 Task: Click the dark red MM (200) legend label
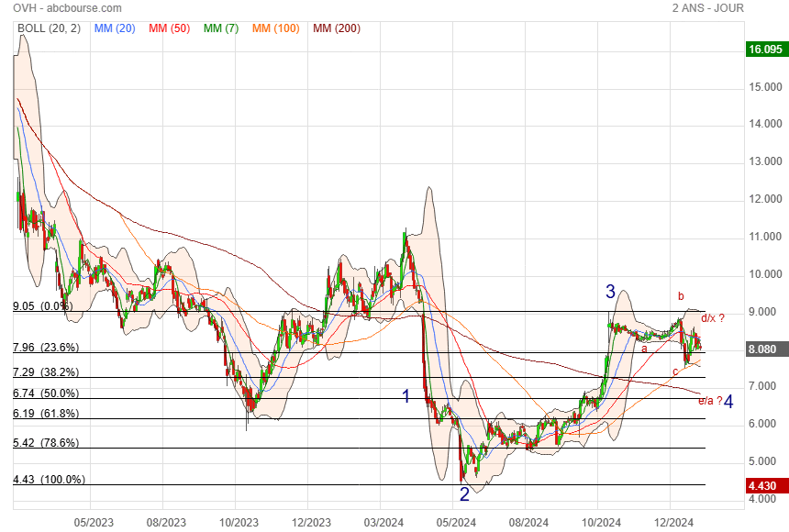coord(337,28)
